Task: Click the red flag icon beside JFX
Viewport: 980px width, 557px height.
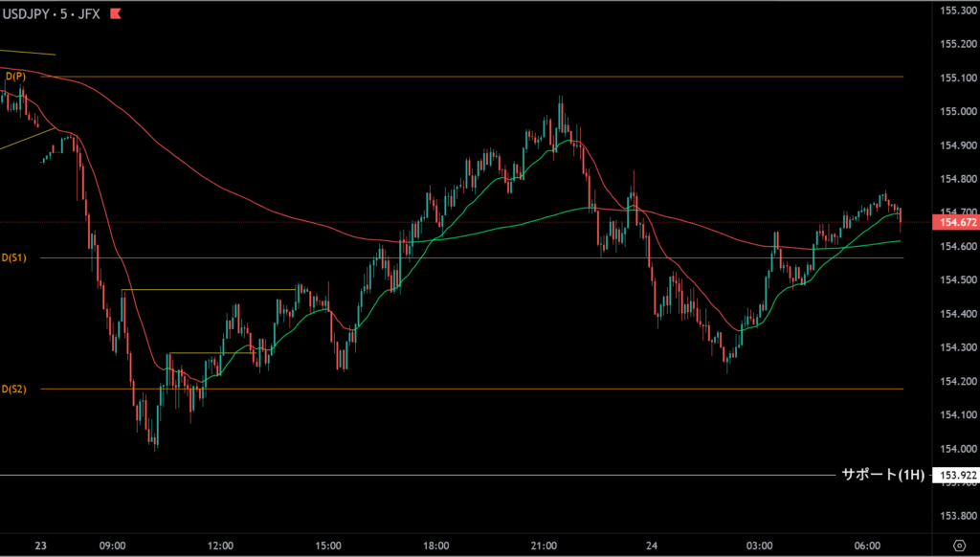Action: (x=116, y=14)
